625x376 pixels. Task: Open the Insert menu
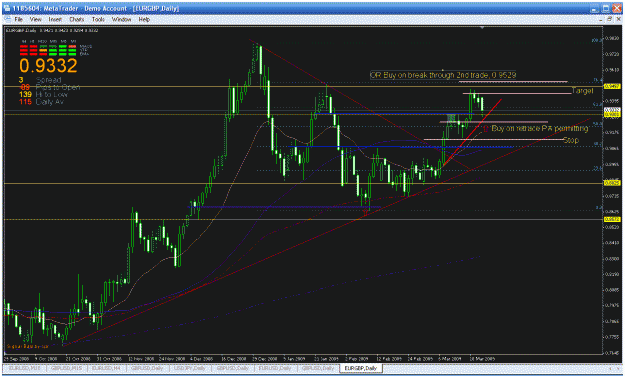[55, 19]
